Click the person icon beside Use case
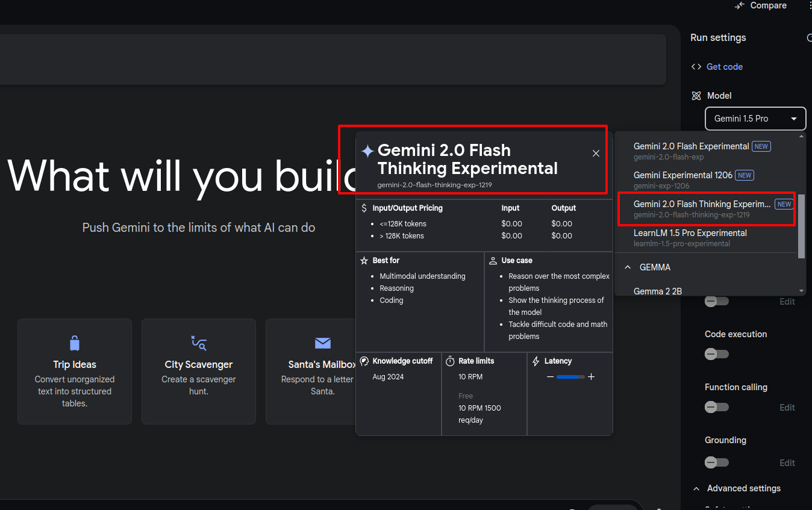The image size is (812, 510). 493,261
